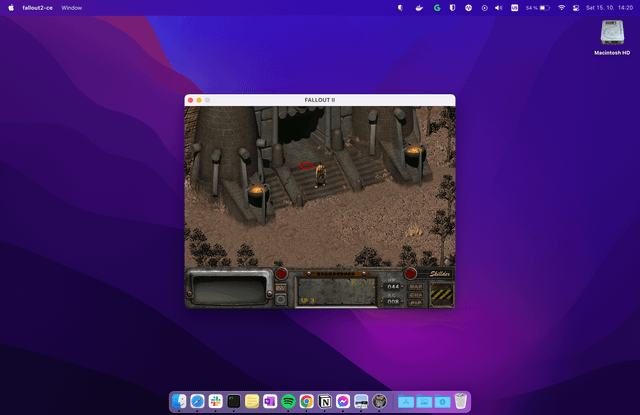
Task: Click the Skilldex button
Action: coord(440,274)
